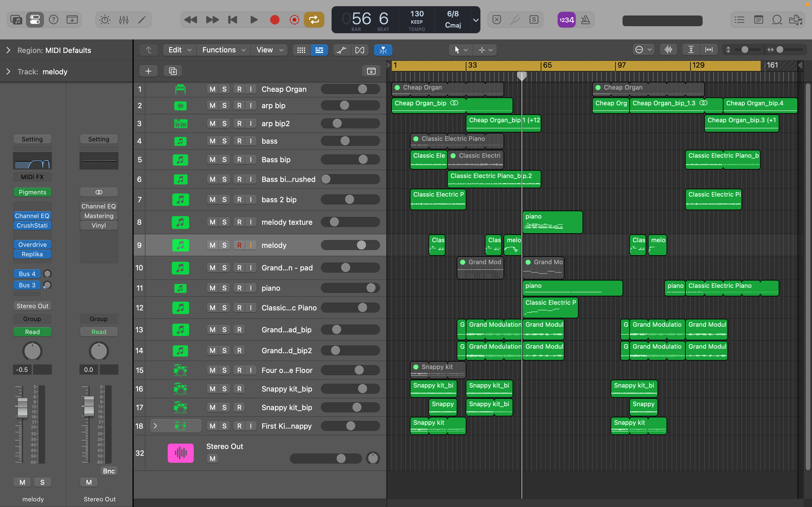Solo the bass track

tap(224, 141)
